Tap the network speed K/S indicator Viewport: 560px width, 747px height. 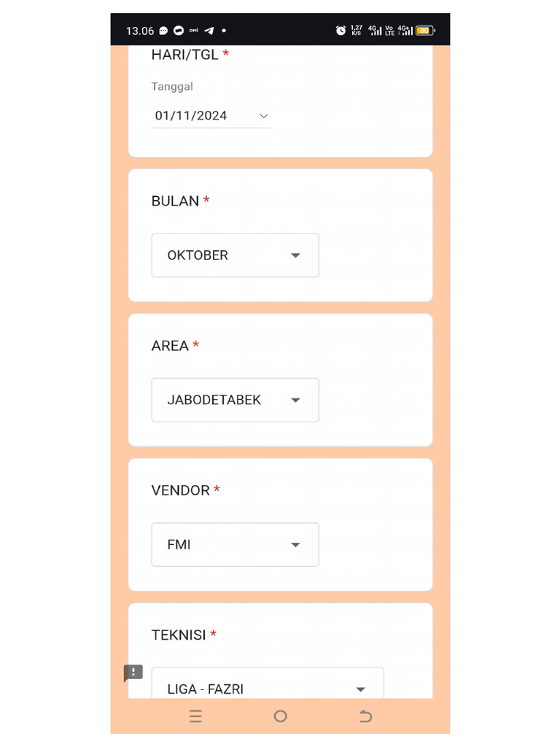tap(357, 30)
